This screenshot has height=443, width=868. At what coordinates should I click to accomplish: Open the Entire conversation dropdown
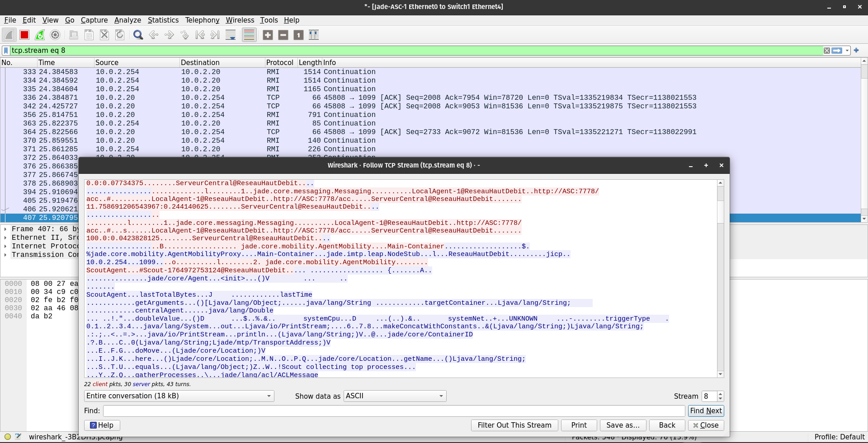(x=179, y=396)
